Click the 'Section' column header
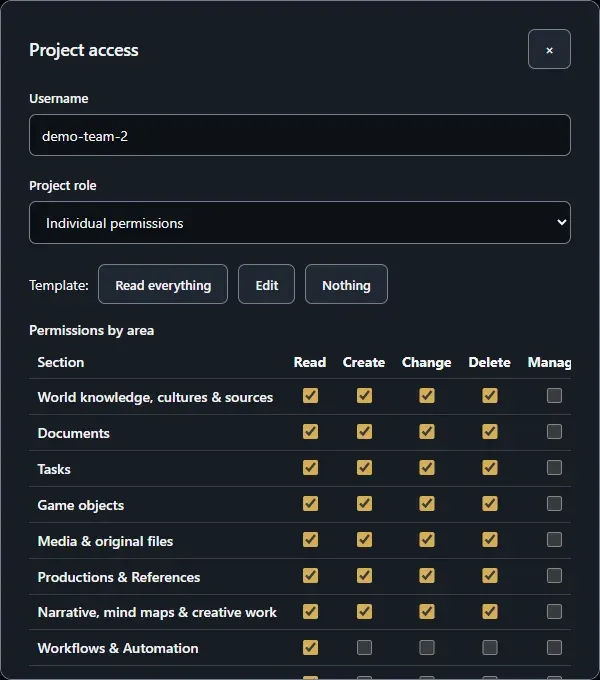600x680 pixels. coord(61,362)
